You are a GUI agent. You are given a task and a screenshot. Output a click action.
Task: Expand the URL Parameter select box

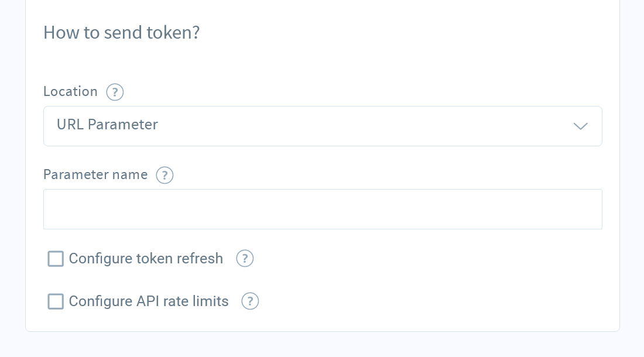(x=323, y=126)
